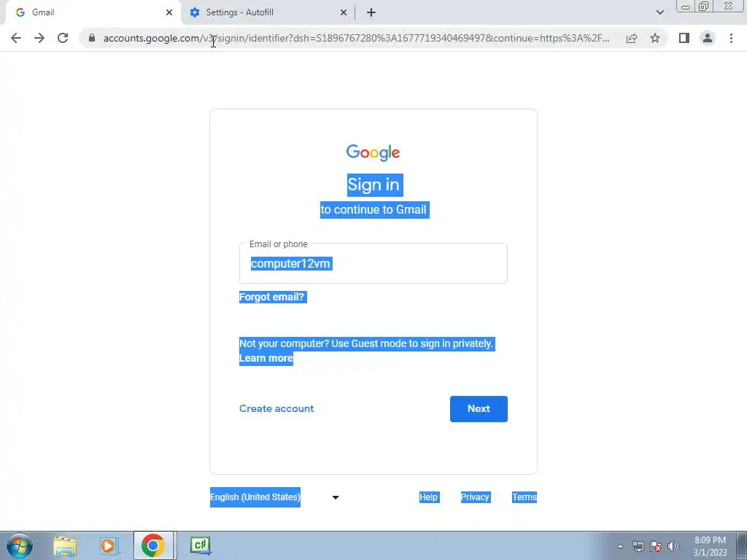This screenshot has width=747, height=560.
Task: Click the Sign in heading text
Action: tap(375, 184)
